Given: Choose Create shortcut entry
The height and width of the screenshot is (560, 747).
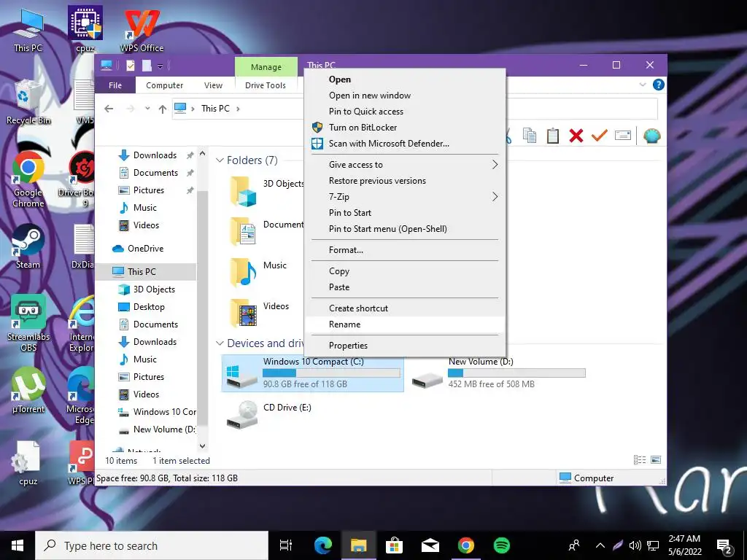Looking at the screenshot, I should (404, 308).
